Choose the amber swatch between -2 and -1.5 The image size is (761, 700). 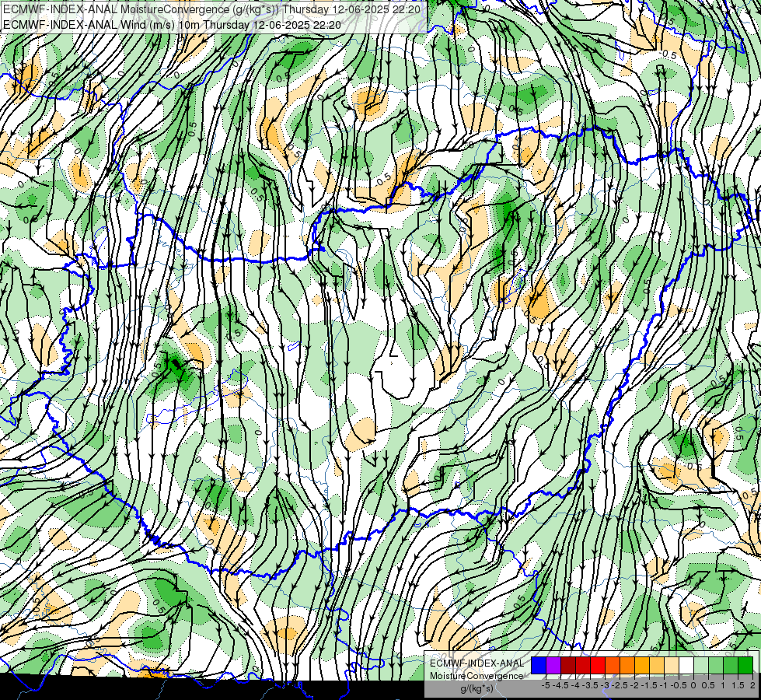click(642, 665)
